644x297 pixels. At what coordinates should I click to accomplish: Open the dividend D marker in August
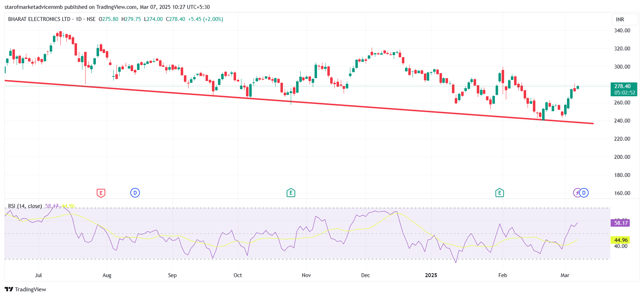click(135, 193)
